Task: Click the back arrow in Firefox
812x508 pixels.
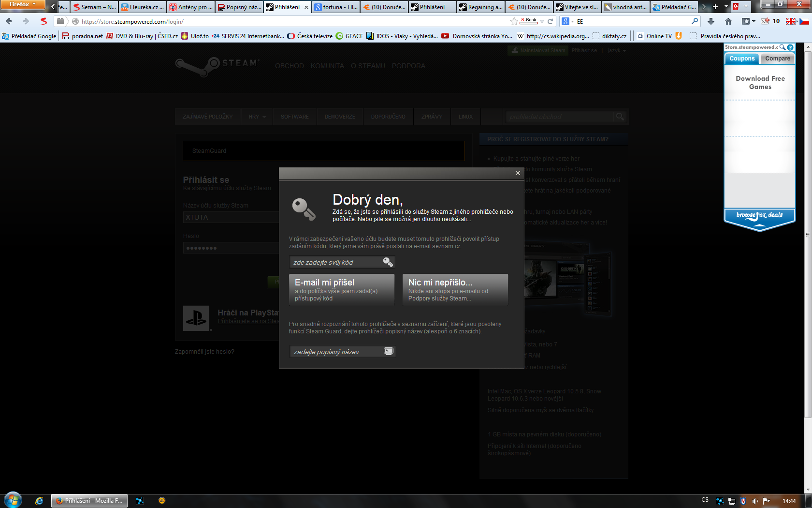Action: point(9,21)
